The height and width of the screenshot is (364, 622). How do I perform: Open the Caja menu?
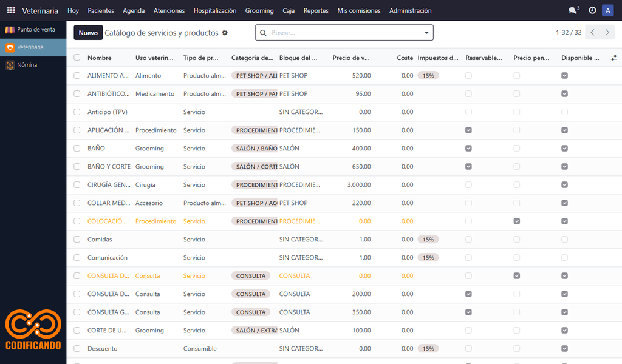[x=289, y=10]
